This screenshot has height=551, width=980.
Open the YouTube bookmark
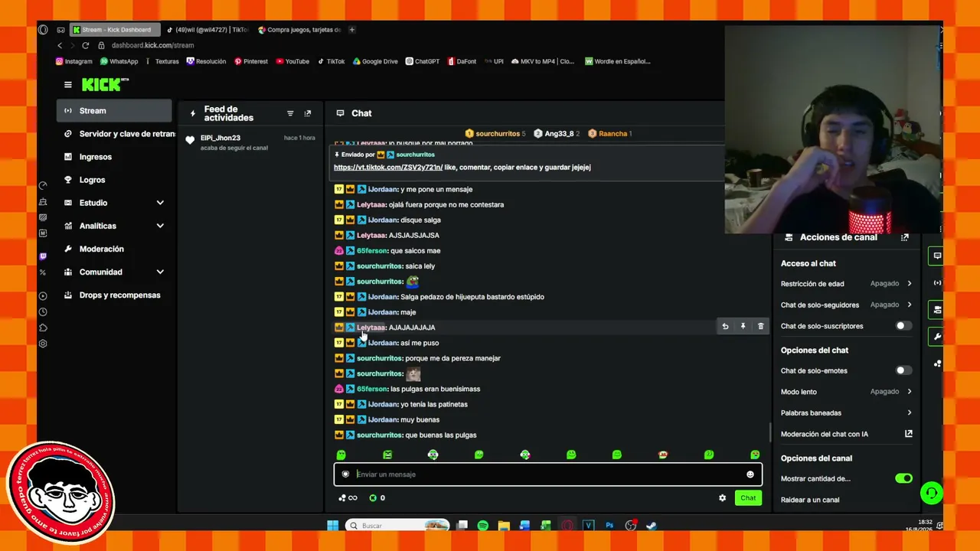(x=292, y=61)
